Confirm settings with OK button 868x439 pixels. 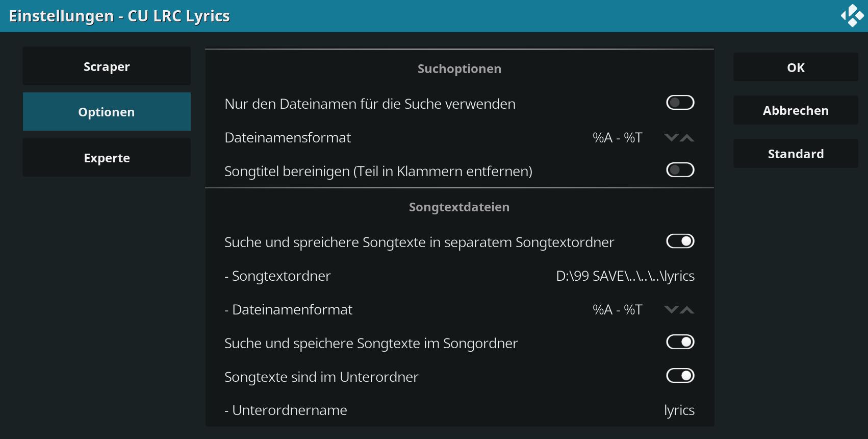coord(796,67)
